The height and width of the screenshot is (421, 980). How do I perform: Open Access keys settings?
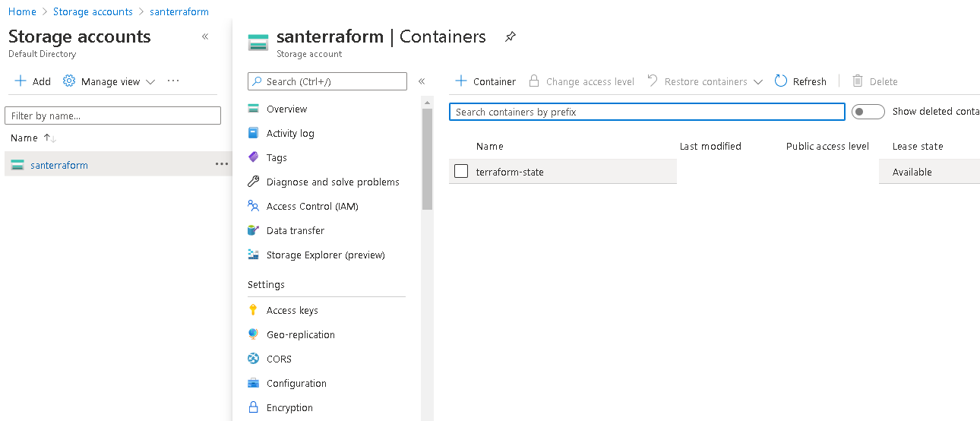coord(292,311)
